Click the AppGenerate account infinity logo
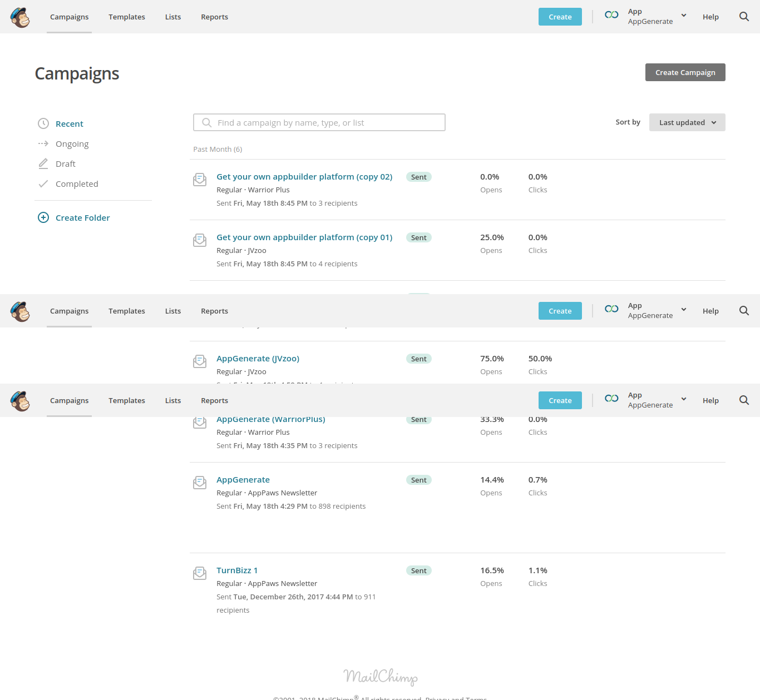This screenshot has width=760, height=700. point(611,14)
